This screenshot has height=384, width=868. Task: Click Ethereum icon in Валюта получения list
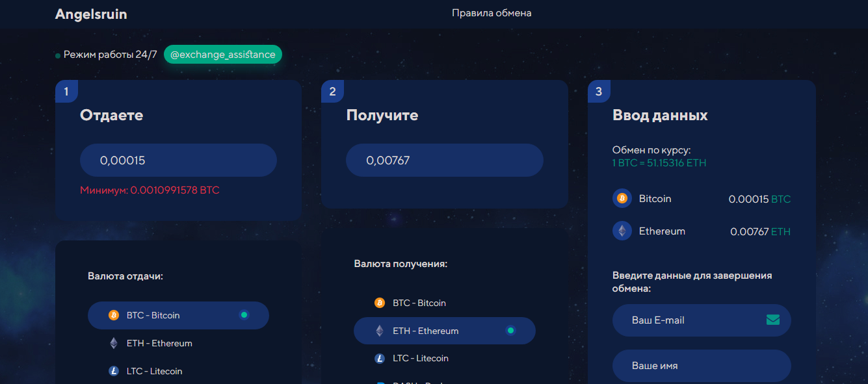380,331
